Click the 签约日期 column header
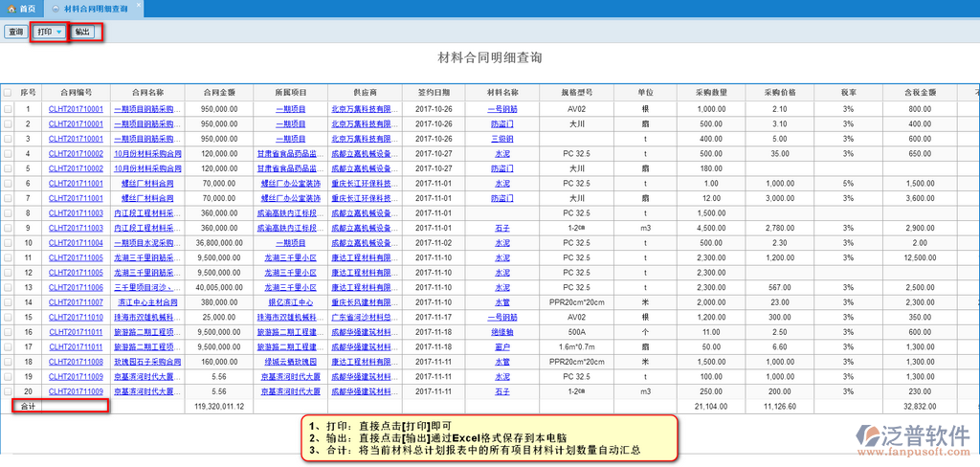This screenshot has width=980, height=467. [434, 93]
